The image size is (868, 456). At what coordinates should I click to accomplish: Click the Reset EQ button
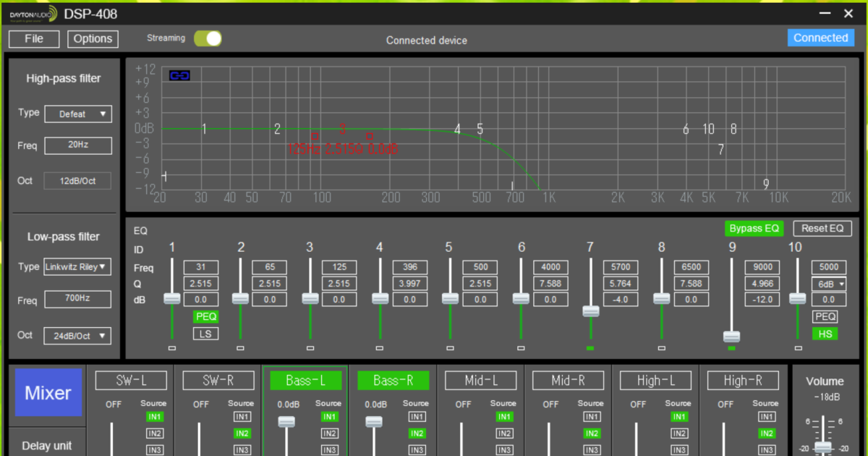pos(822,228)
